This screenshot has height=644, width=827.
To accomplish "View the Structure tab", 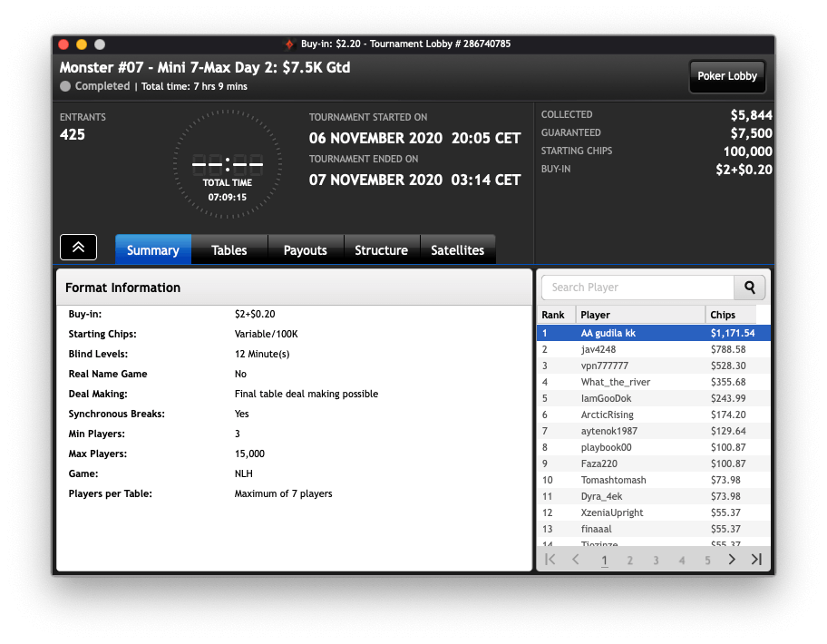I will pos(381,250).
